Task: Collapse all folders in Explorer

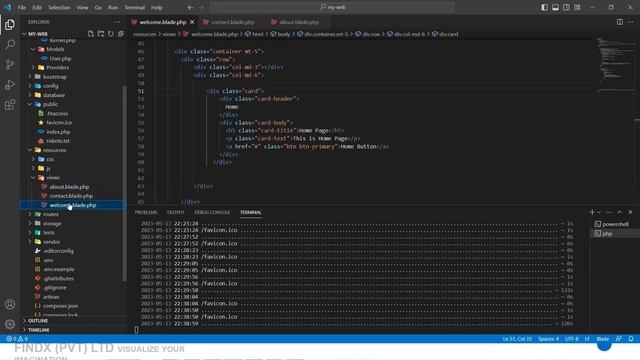Action: pos(121,34)
